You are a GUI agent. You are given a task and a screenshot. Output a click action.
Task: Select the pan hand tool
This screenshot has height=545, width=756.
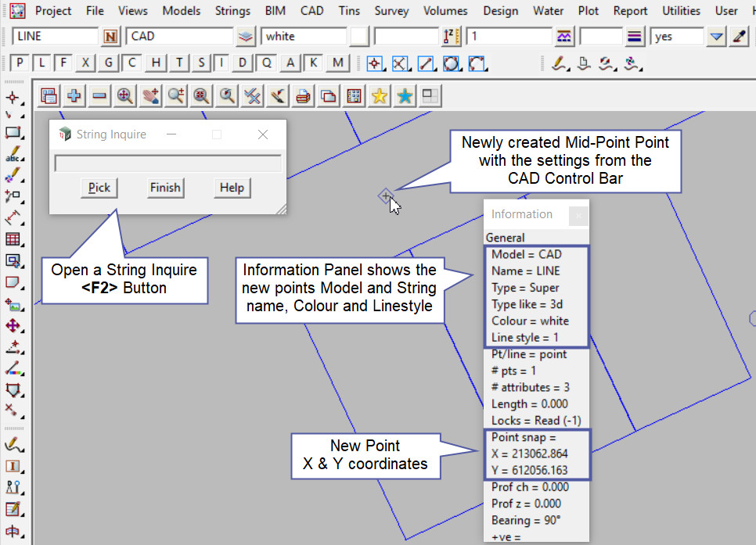(150, 96)
